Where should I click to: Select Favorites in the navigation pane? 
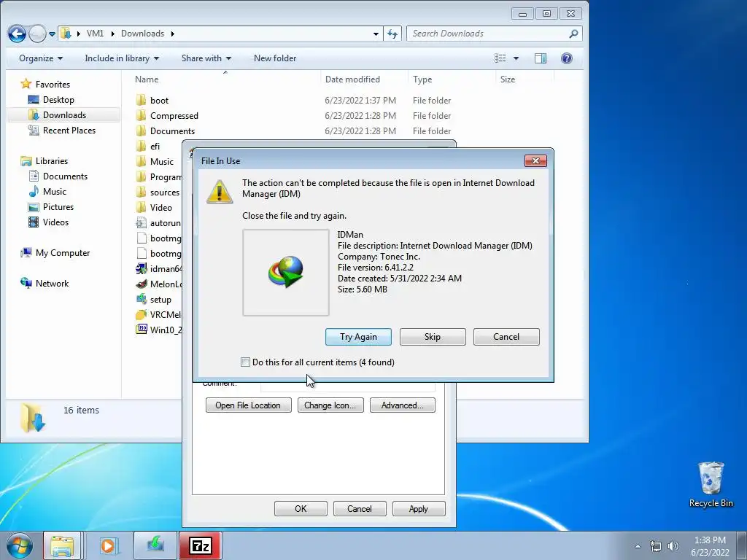(x=46, y=85)
